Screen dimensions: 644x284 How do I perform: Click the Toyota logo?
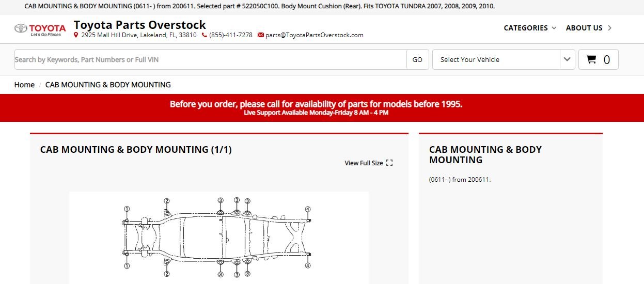(40, 29)
